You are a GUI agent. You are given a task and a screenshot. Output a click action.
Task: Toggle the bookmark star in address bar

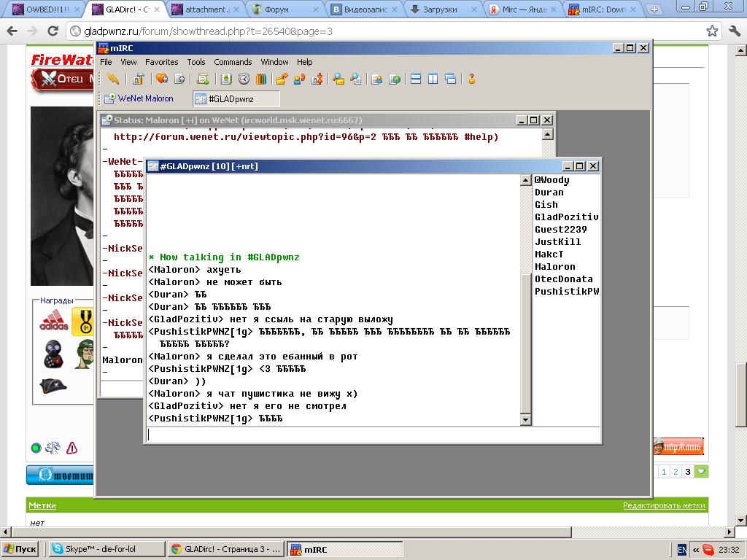[712, 31]
